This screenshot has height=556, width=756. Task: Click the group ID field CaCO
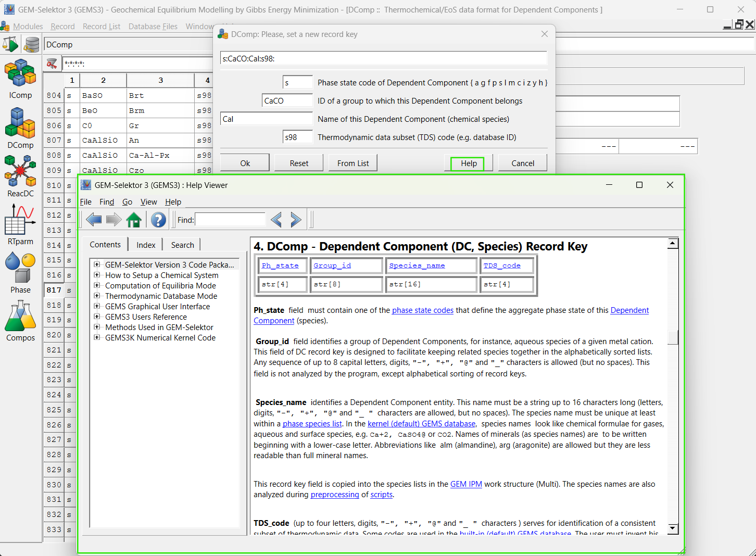pos(287,100)
